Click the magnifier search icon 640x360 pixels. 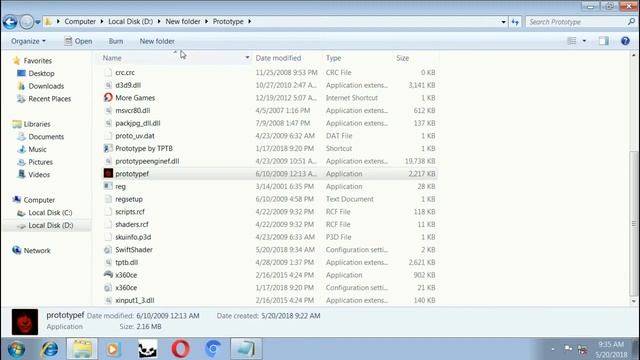[x=631, y=22]
